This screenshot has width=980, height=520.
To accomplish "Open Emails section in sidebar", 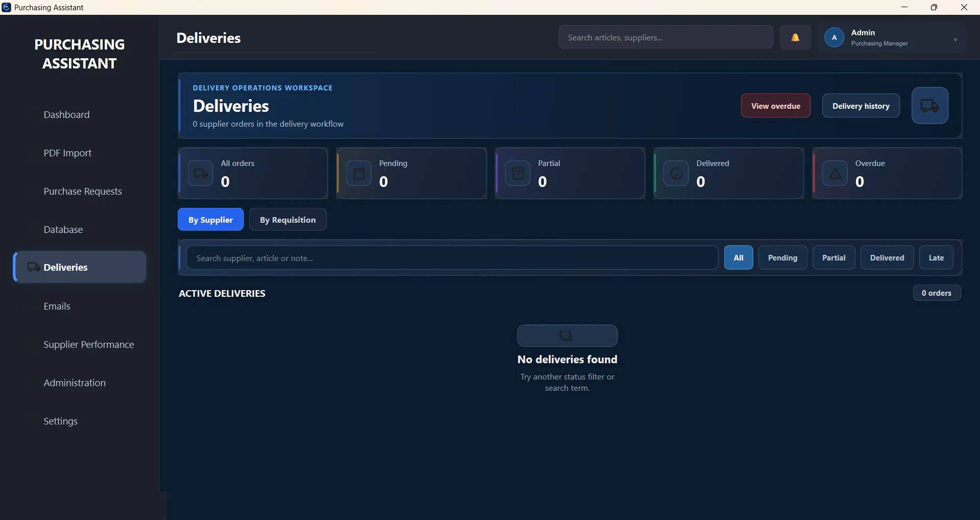I will click(57, 306).
